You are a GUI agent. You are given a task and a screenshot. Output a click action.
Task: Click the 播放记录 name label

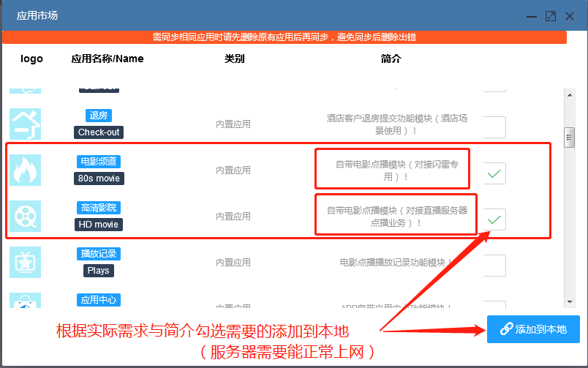(x=99, y=254)
